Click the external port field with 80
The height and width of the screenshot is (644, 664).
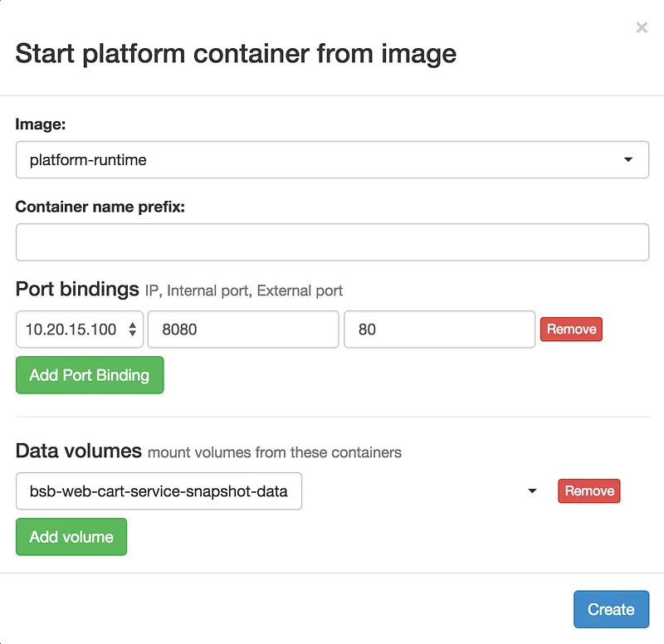coord(439,329)
